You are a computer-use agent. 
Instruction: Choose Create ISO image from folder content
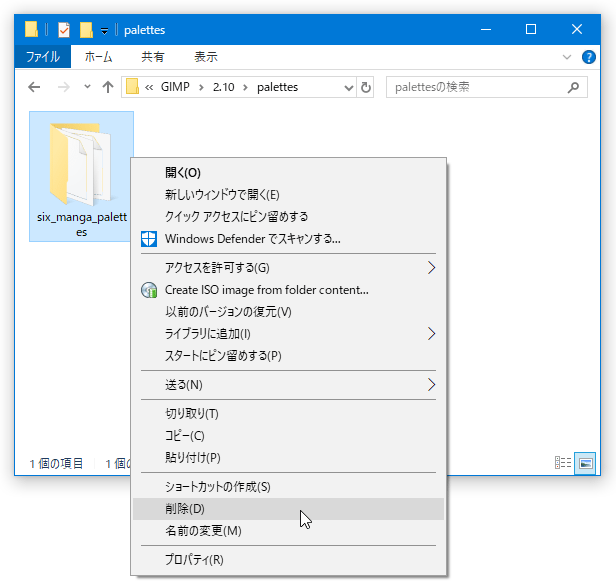coord(288,289)
